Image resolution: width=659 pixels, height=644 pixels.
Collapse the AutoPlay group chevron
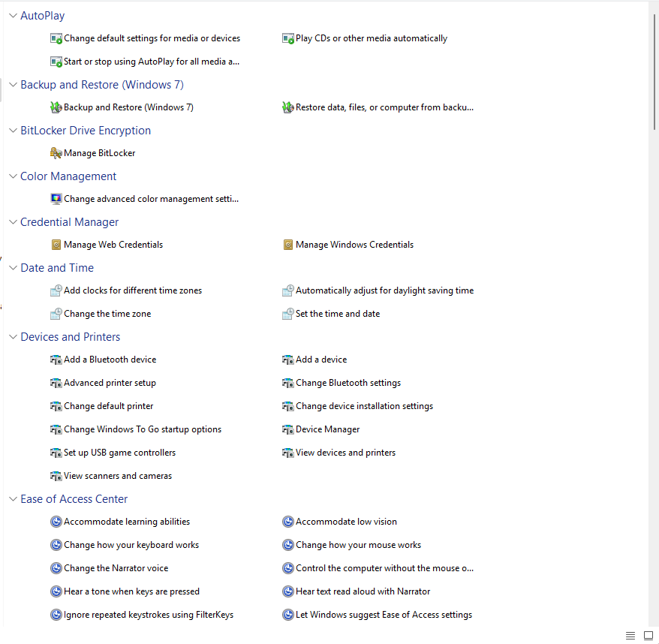(13, 16)
